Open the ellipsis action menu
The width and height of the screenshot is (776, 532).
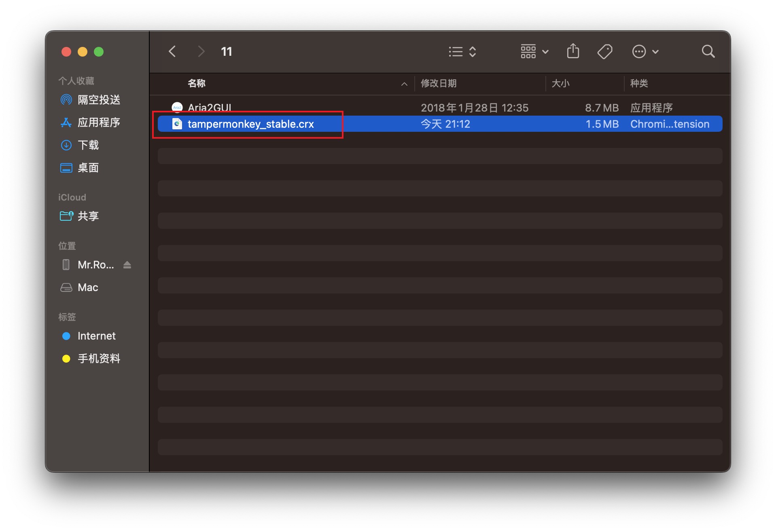pyautogui.click(x=645, y=51)
